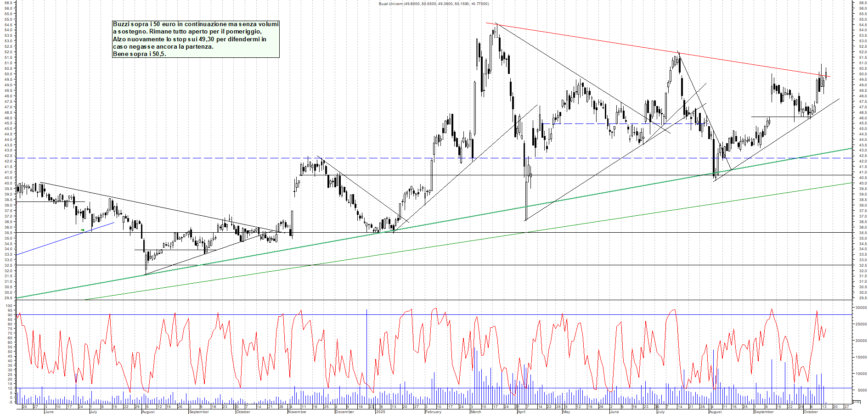Viewport: 868px width, 414px height.
Task: Select the November label on the time axis
Action: click(x=297, y=412)
